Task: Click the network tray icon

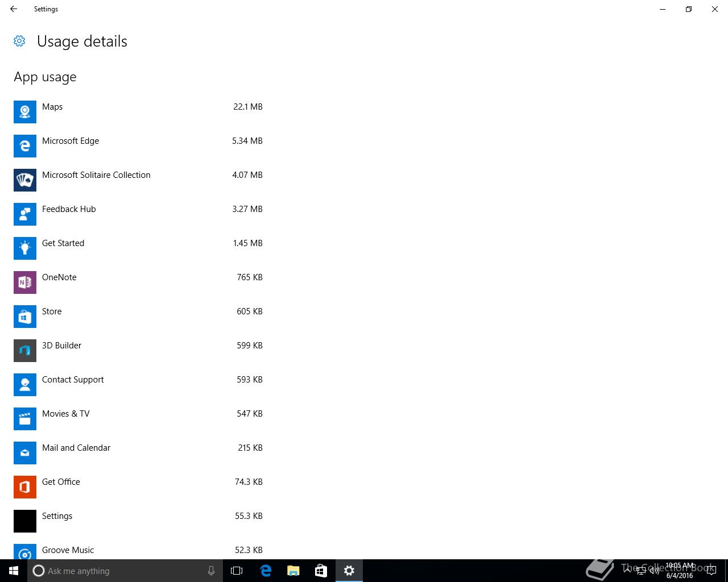Action: [x=641, y=571]
